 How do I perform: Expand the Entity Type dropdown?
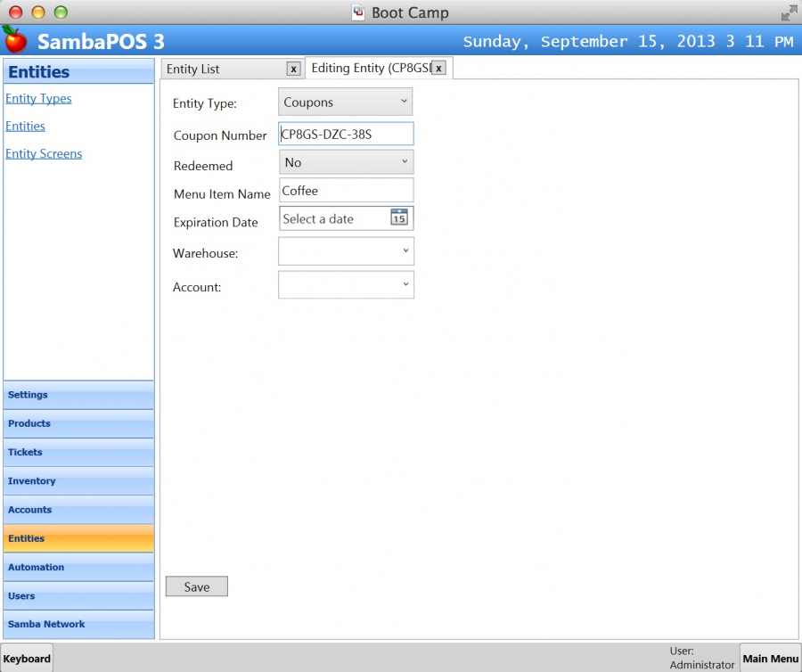click(345, 102)
